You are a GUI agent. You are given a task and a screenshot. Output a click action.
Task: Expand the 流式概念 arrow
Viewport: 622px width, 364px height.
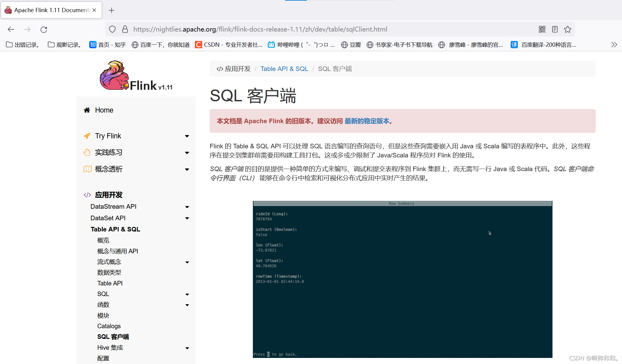click(187, 262)
